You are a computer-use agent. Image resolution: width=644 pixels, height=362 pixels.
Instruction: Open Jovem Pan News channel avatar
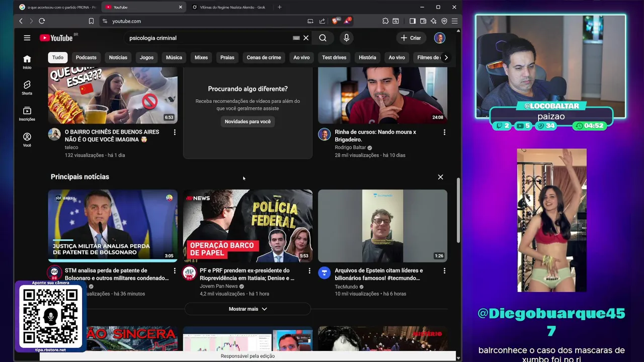tap(189, 273)
